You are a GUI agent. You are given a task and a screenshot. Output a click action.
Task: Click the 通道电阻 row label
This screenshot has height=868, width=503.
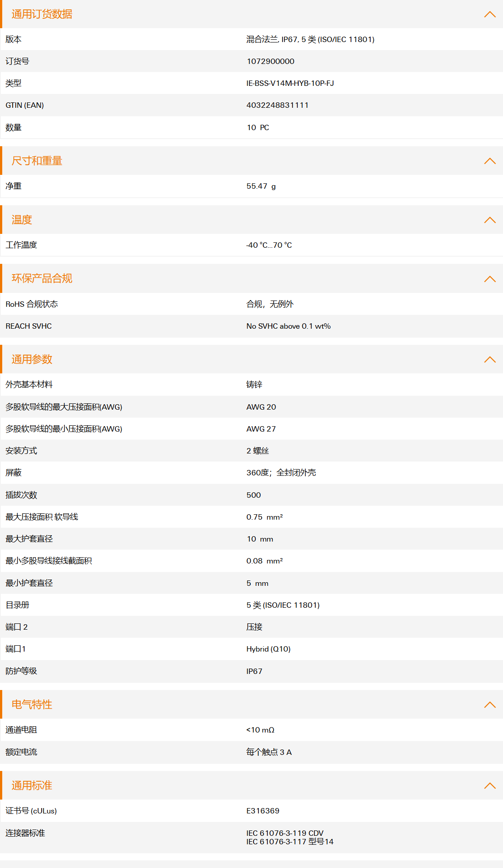coord(21,730)
